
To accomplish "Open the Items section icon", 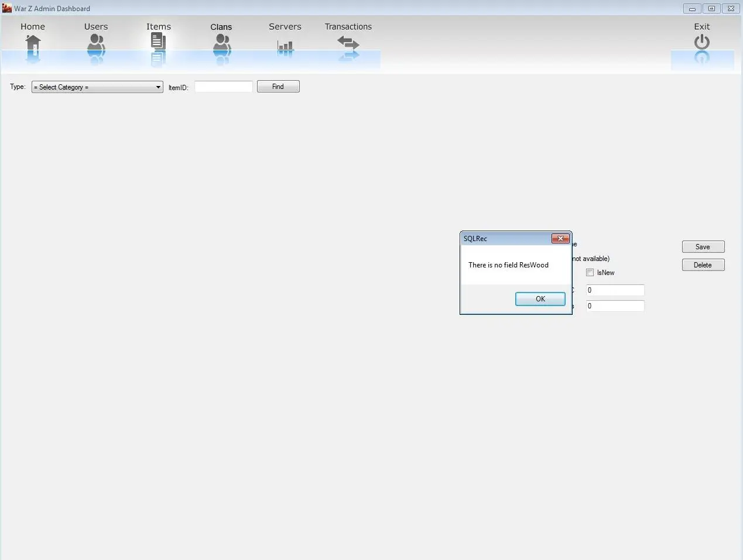I will point(158,41).
